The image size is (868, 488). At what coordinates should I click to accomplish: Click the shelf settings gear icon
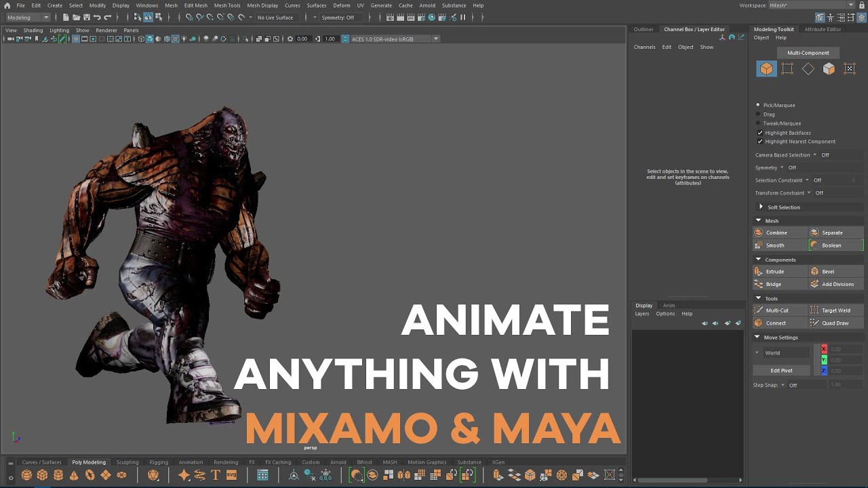(x=11, y=478)
